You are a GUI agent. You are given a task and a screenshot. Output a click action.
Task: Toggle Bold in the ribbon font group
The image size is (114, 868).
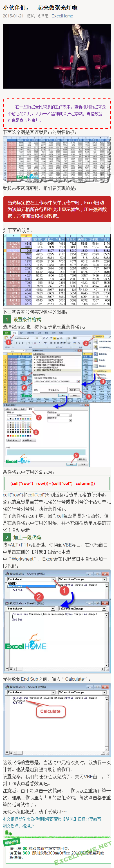coord(17,343)
